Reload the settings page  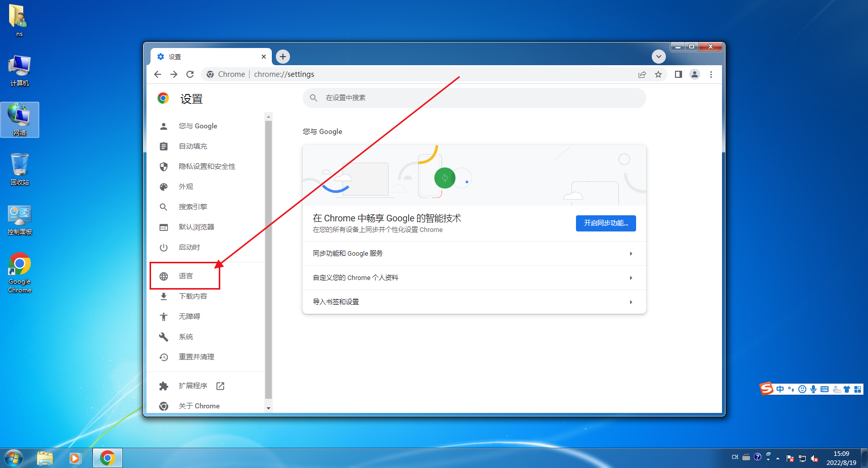click(x=190, y=74)
